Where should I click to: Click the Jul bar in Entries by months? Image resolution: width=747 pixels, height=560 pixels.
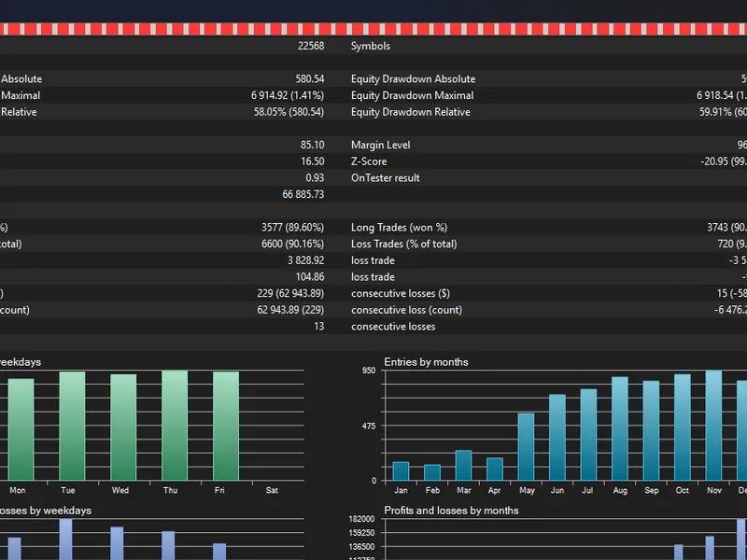pyautogui.click(x=589, y=435)
